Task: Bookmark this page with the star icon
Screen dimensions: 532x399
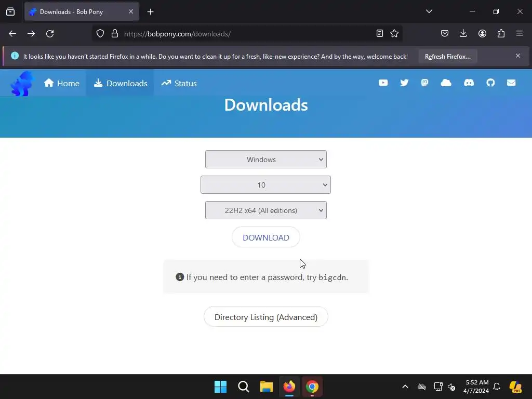Action: click(394, 33)
